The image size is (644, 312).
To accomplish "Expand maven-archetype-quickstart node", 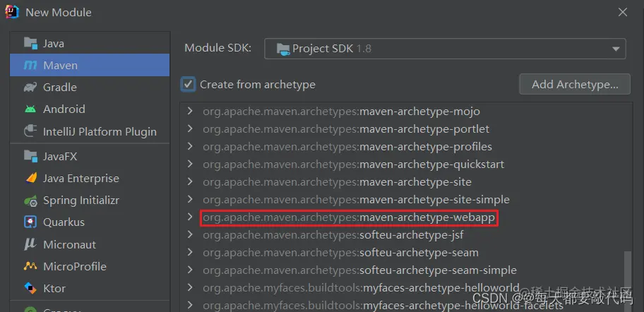I will (x=189, y=164).
